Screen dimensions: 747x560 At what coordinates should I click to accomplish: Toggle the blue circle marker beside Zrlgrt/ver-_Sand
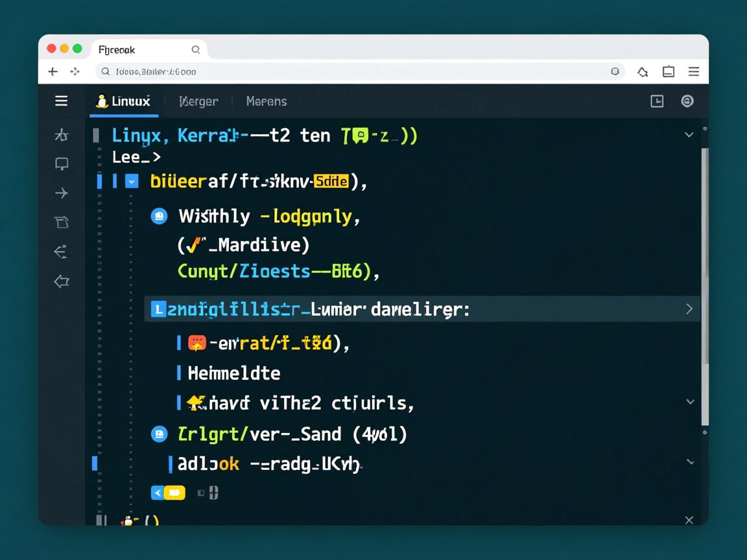(159, 434)
